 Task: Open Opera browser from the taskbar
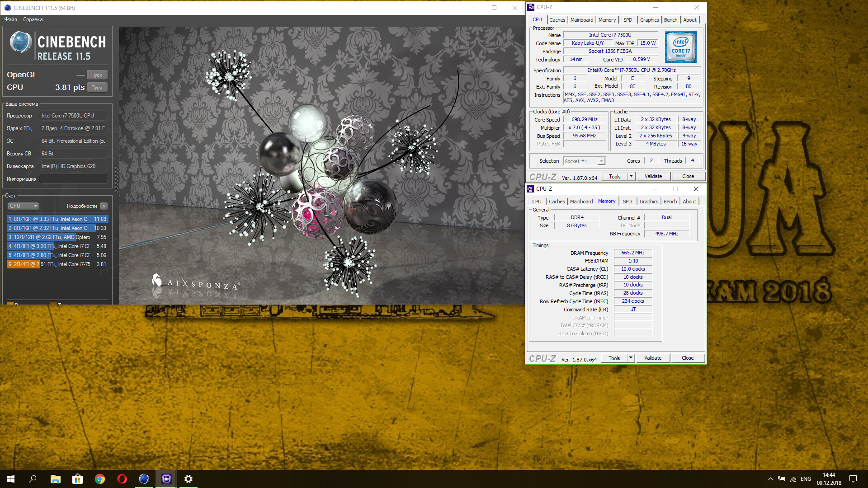(122, 479)
